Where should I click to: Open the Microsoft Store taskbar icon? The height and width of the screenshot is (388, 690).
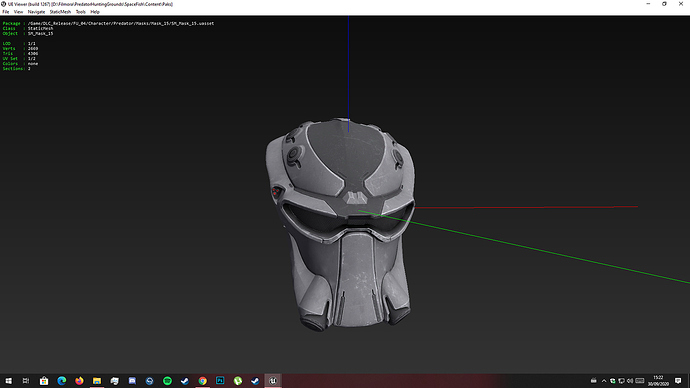(x=44, y=381)
